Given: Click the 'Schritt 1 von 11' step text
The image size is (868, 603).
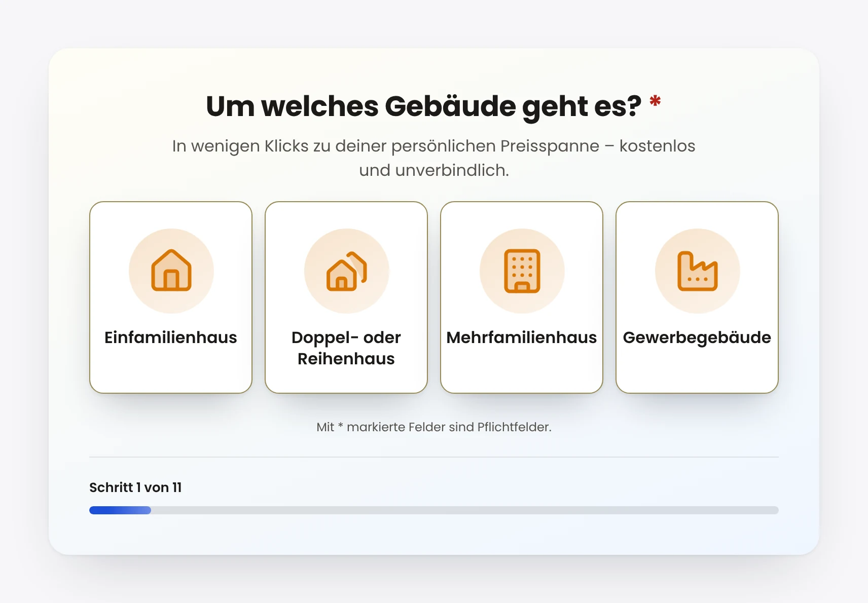Looking at the screenshot, I should point(135,487).
